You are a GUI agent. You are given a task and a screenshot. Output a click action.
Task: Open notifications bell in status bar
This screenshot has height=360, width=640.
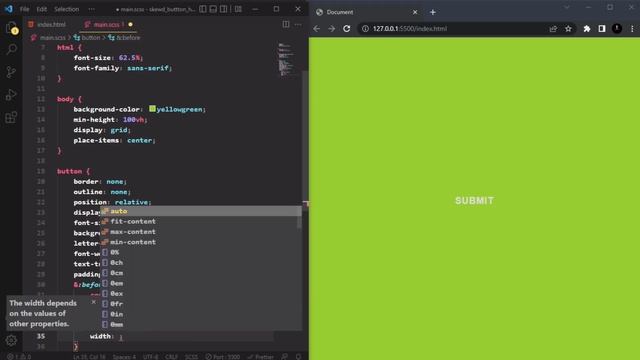pos(298,356)
